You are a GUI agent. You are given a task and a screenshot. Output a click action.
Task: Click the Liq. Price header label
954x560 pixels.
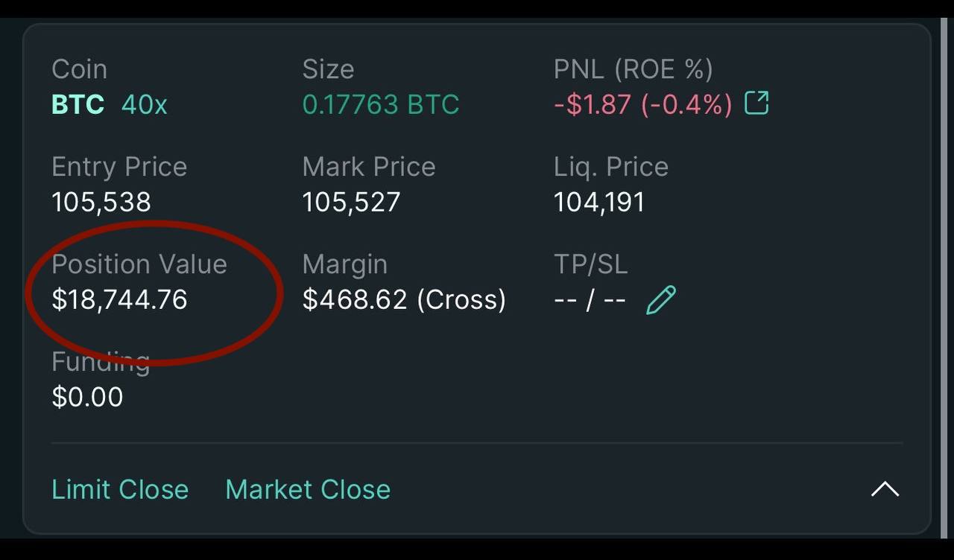pyautogui.click(x=611, y=167)
